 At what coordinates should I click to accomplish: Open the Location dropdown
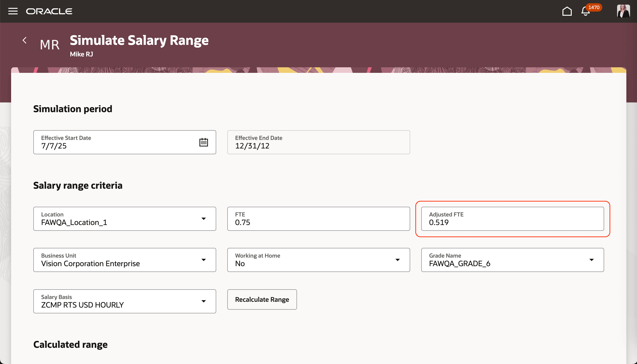(204, 219)
